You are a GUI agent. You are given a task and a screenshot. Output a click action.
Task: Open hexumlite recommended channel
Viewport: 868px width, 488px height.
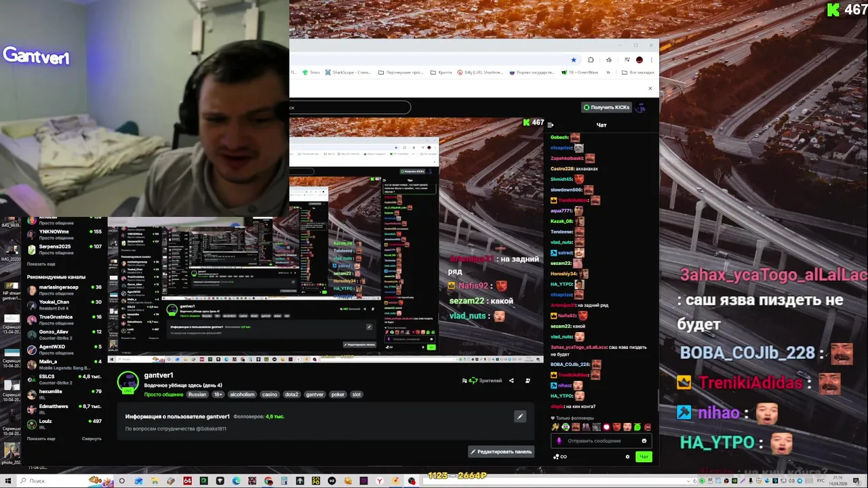click(x=64, y=394)
